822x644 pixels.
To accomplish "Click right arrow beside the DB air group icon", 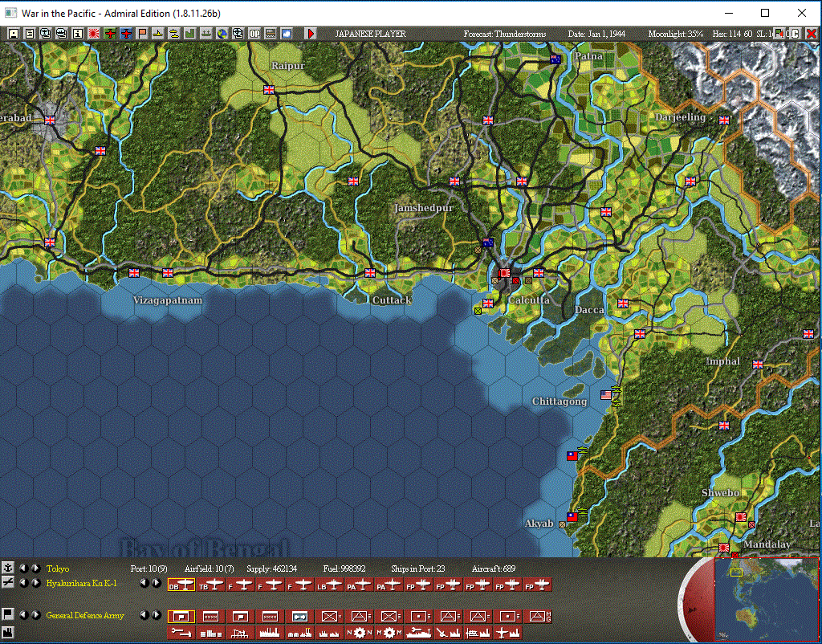I will (x=156, y=583).
